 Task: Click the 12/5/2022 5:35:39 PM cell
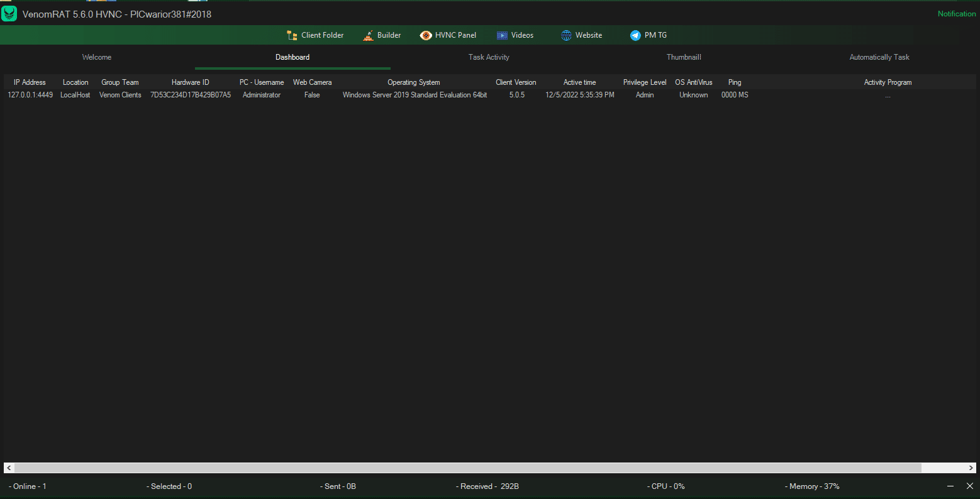click(x=580, y=95)
